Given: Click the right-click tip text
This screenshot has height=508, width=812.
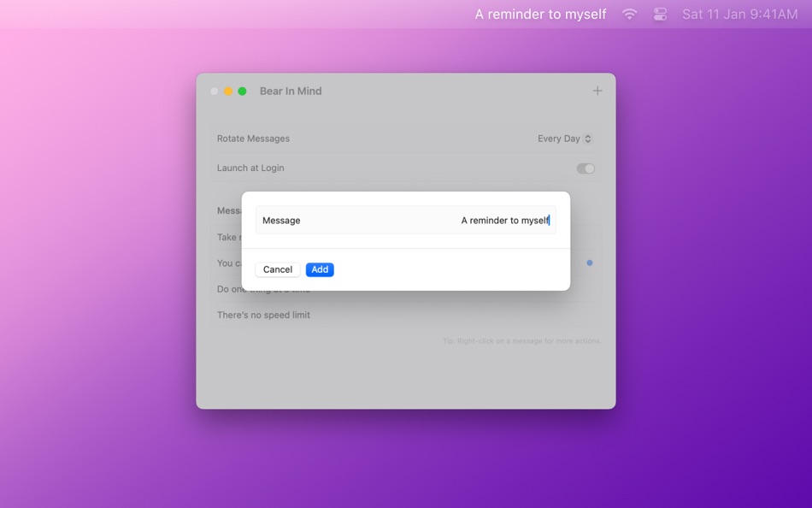Looking at the screenshot, I should point(521,341).
